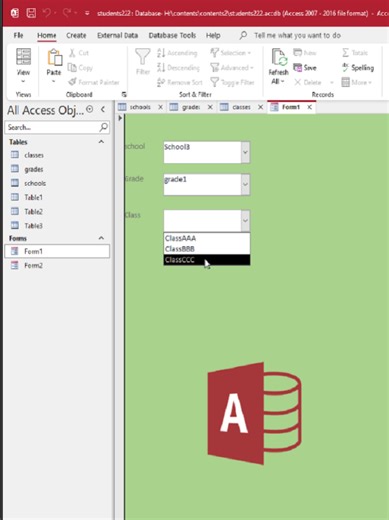389x520 pixels.
Task: Click the Delete record button
Action: tap(308, 82)
